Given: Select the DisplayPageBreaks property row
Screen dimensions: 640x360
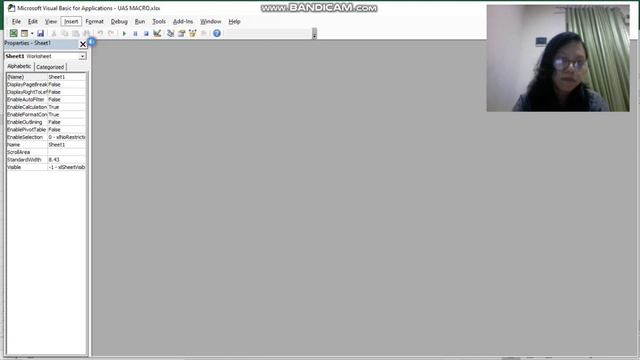Looking at the screenshot, I should 46,84.
